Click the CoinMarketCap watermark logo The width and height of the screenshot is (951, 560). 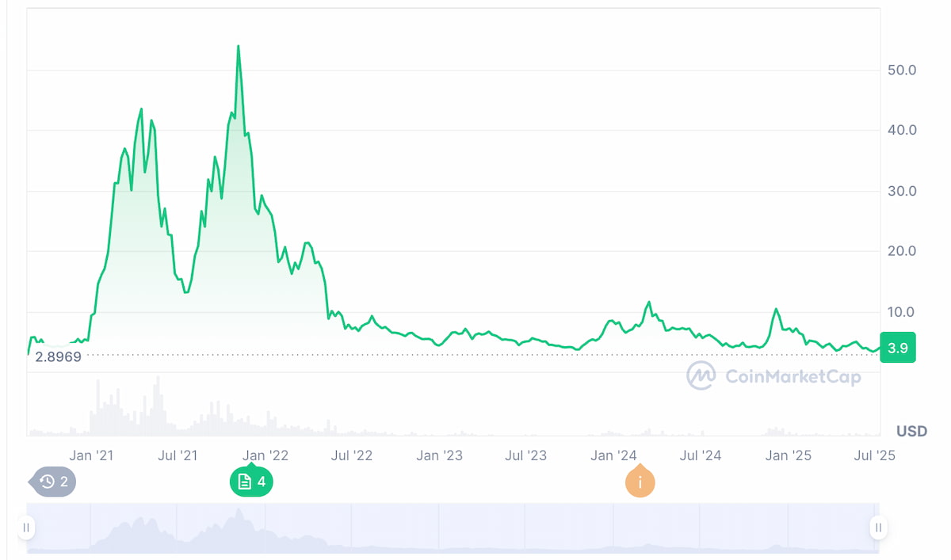(x=773, y=376)
